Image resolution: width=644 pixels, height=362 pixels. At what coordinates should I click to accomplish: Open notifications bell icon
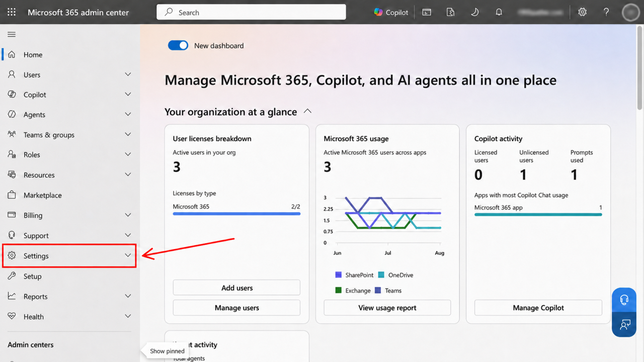(x=499, y=12)
